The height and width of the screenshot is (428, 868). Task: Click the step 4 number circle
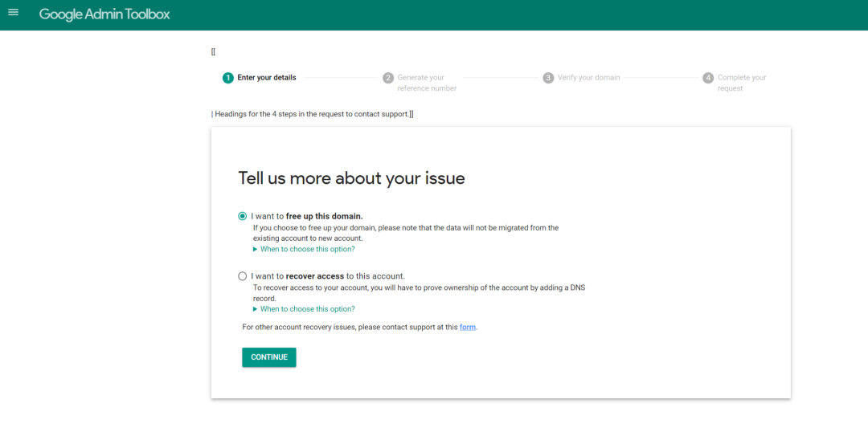tap(708, 78)
